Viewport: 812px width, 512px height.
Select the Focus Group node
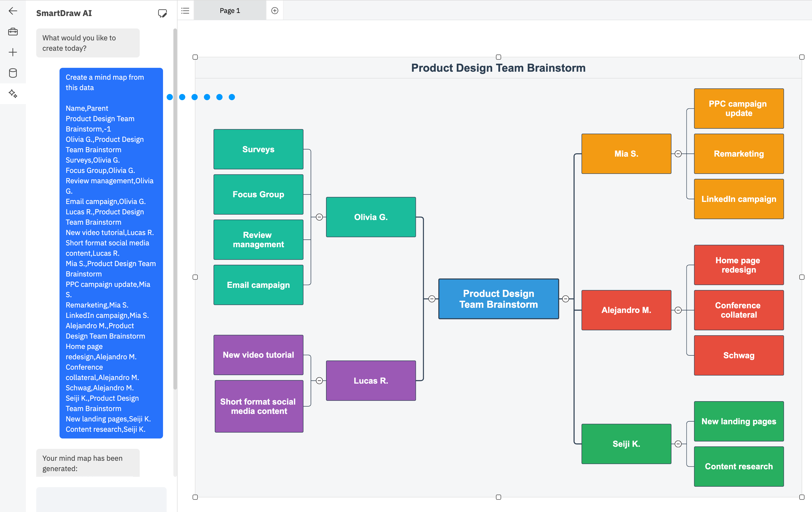[x=258, y=195]
